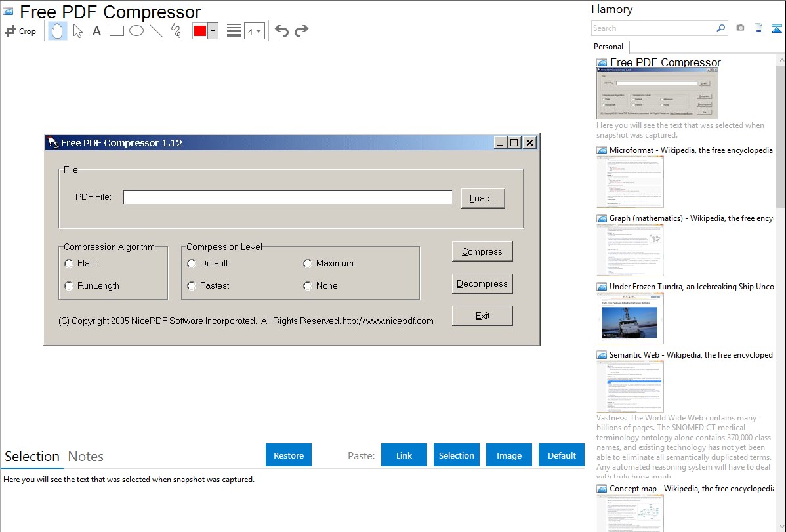This screenshot has height=532, width=786.
Task: Click the Link paste button
Action: 404,455
